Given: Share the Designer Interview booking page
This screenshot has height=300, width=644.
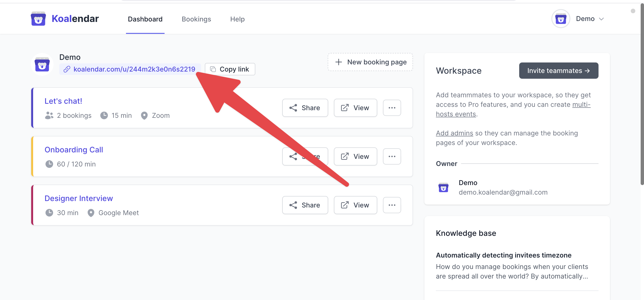Looking at the screenshot, I should pyautogui.click(x=305, y=205).
